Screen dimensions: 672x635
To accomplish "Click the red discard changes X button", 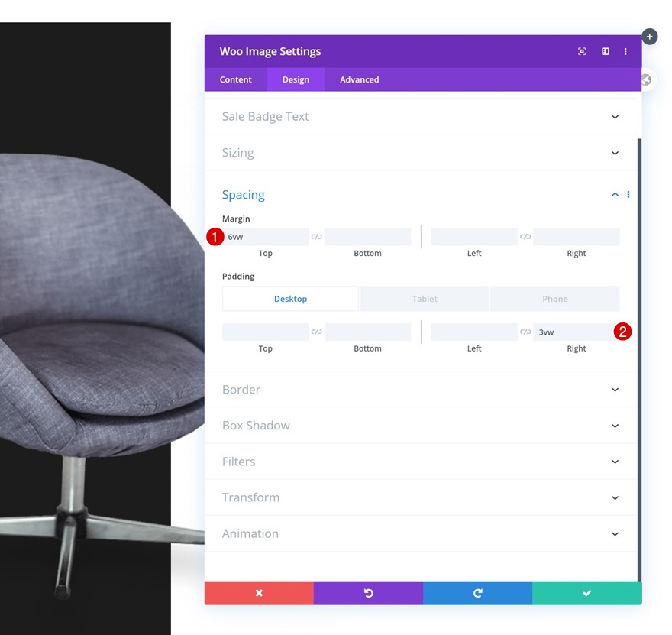I will 259,593.
